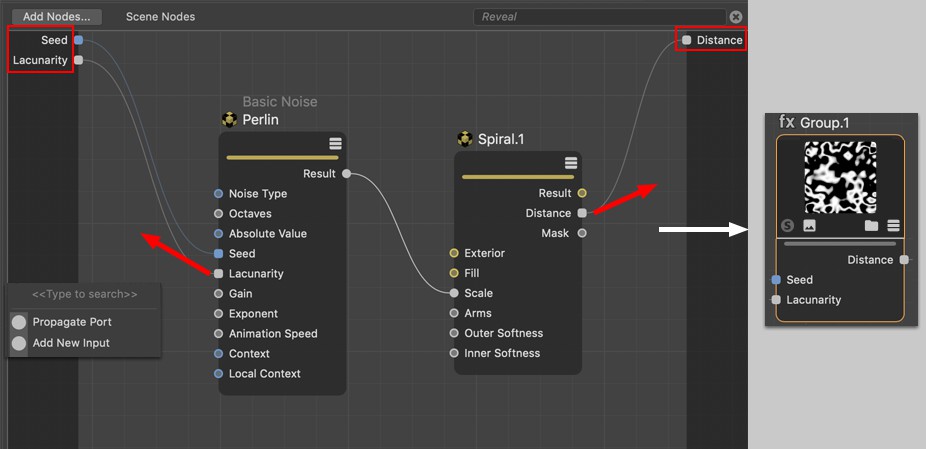926x449 pixels.
Task: Click the Group.1 noise preview thumbnail
Action: [840, 176]
